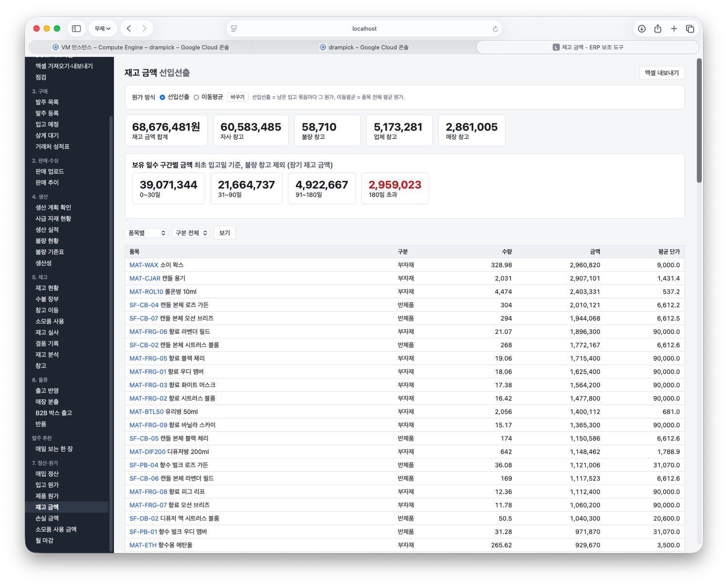Click the page settings icon in the address bar
Image resolution: width=728 pixels, height=586 pixels.
[234, 29]
